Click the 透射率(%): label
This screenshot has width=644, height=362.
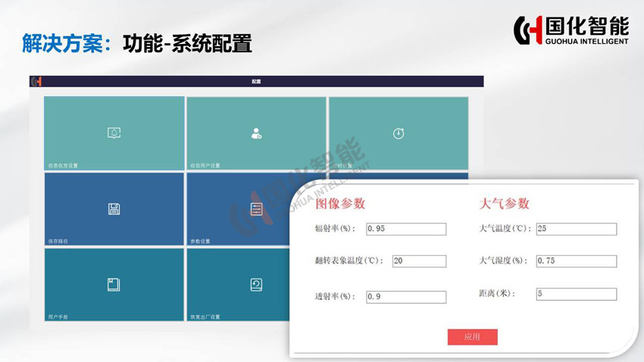coord(335,296)
